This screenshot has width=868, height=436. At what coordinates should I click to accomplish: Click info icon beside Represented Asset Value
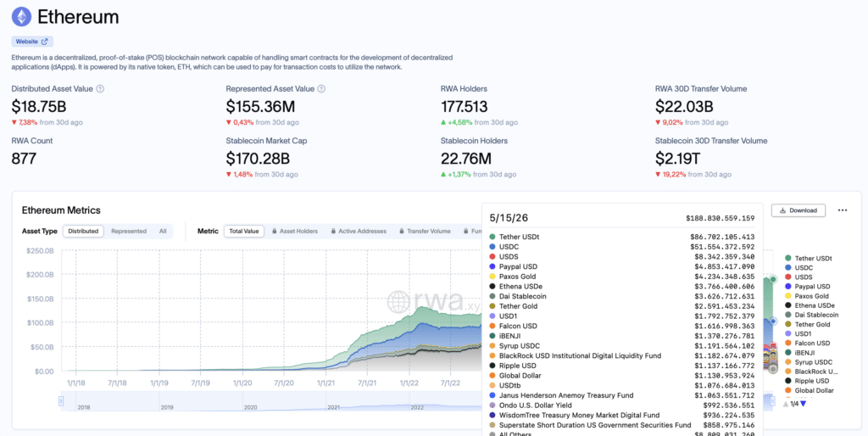pos(321,88)
